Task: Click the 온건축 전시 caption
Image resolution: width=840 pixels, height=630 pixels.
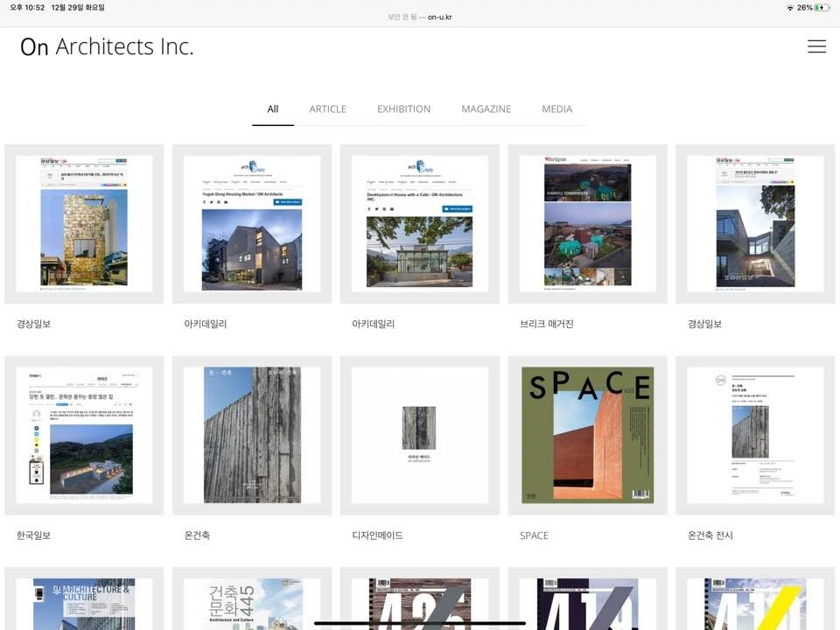Action: (x=710, y=535)
